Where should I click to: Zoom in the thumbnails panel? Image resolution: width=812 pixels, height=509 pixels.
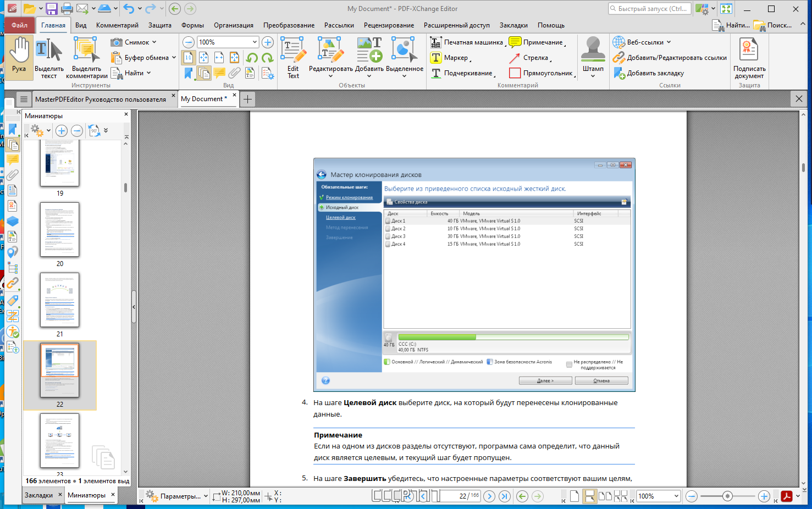pos(62,131)
